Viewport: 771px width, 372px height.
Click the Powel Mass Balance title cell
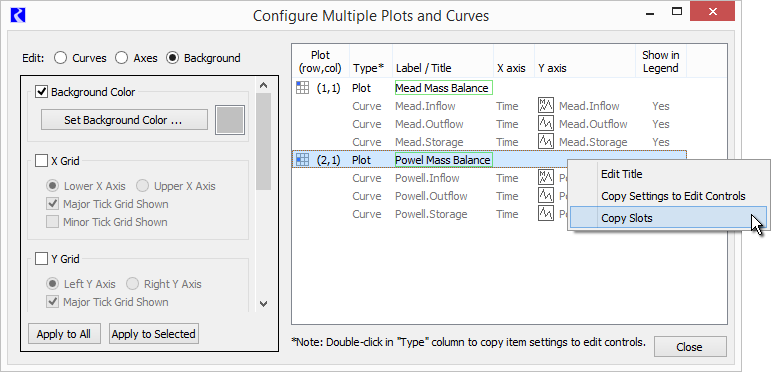tap(444, 160)
